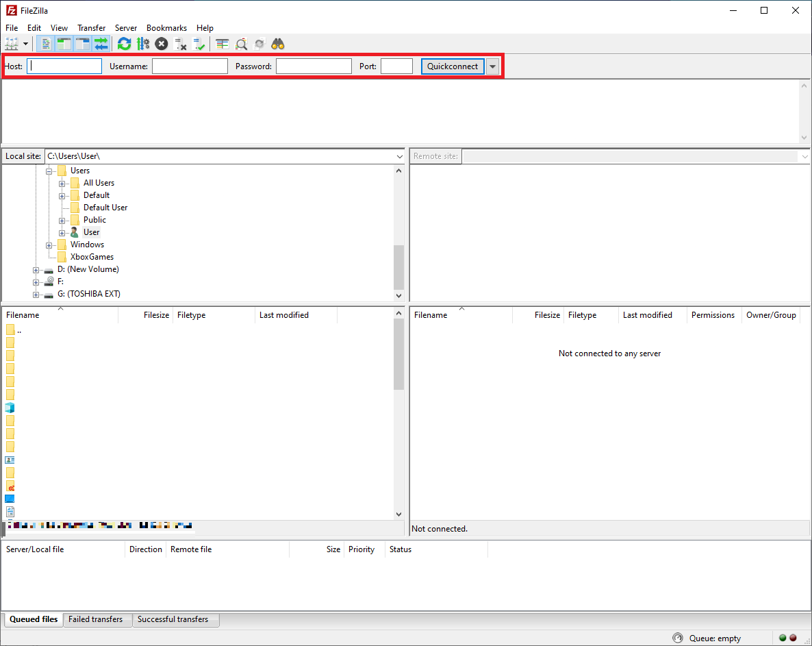
Task: Toggle transfer queue display
Action: pos(101,44)
